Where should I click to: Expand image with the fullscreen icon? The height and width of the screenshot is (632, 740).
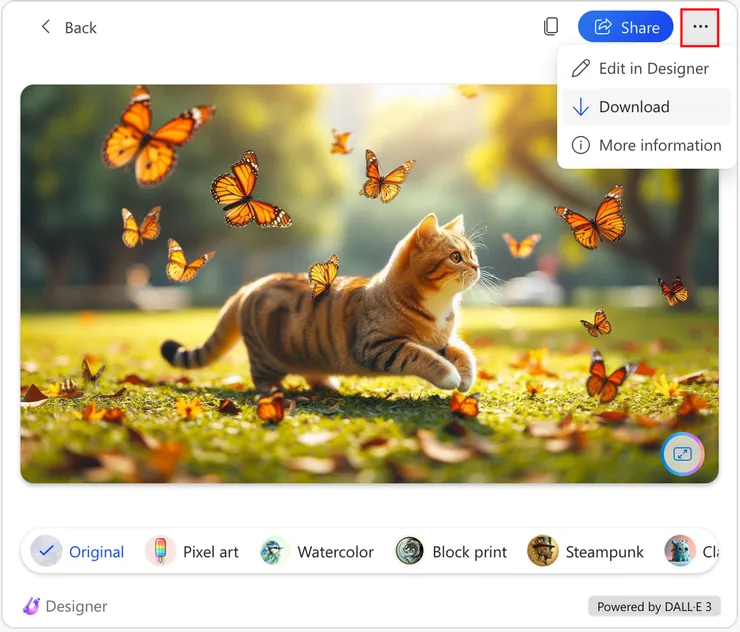(682, 454)
